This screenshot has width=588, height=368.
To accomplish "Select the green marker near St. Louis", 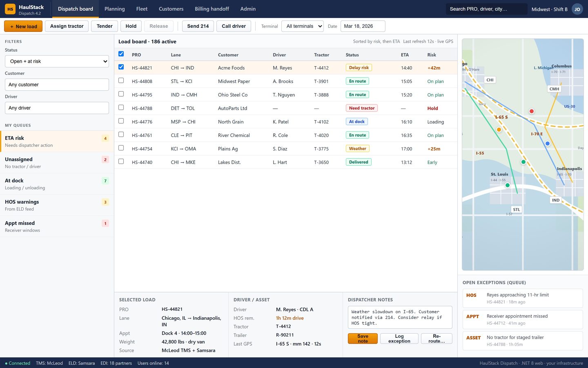I will coord(508,185).
